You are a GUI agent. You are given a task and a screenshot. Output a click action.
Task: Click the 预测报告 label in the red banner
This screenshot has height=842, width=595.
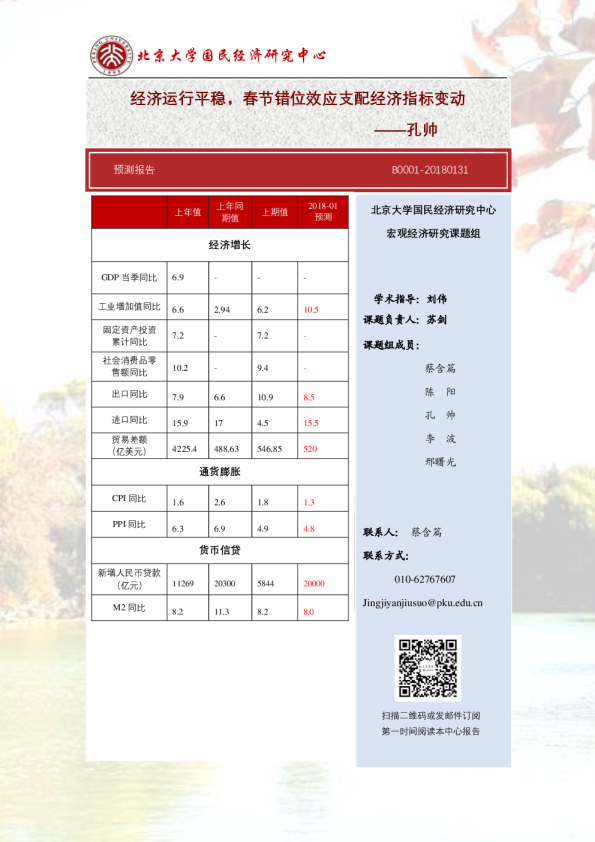click(x=134, y=170)
